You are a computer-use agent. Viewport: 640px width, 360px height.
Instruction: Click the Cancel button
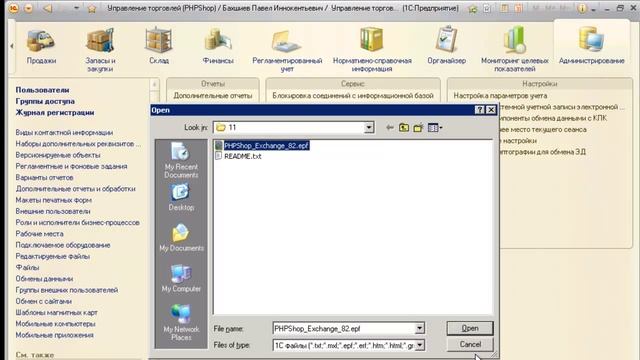tap(470, 344)
